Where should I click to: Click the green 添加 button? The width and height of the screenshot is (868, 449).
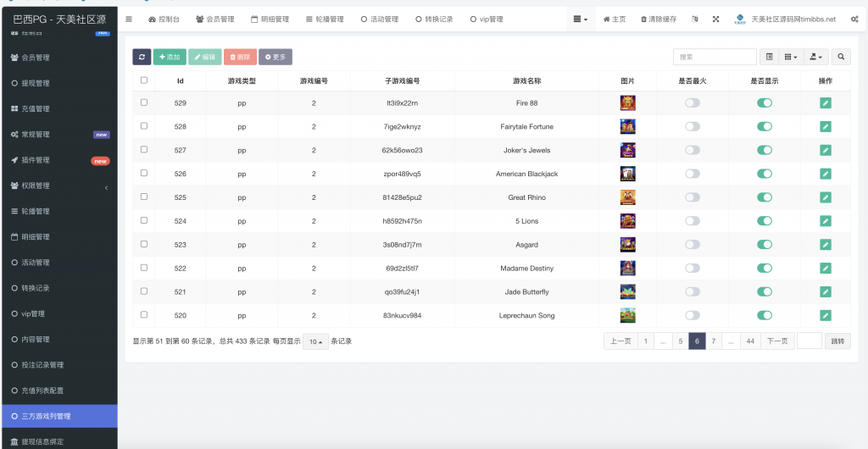[169, 57]
